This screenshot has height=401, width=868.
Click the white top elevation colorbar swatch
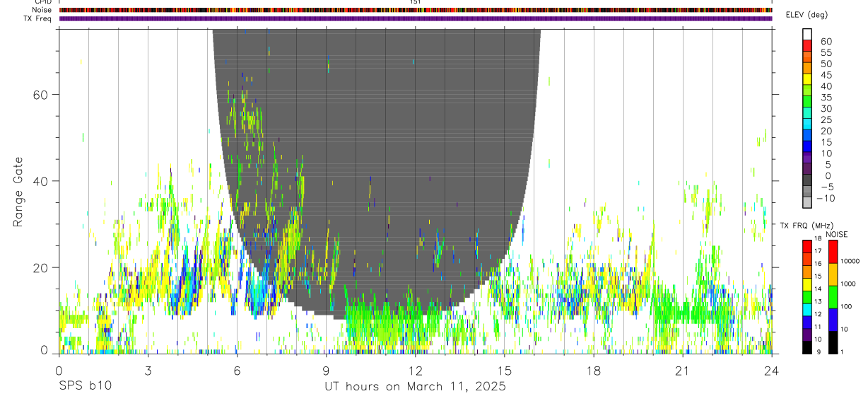[x=807, y=34]
